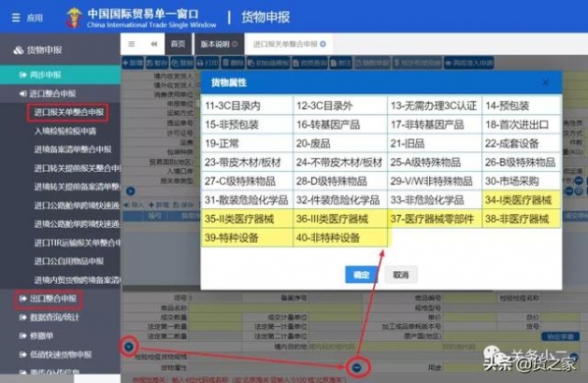Select option 19-正常
The width and height of the screenshot is (588, 383).
246,143
